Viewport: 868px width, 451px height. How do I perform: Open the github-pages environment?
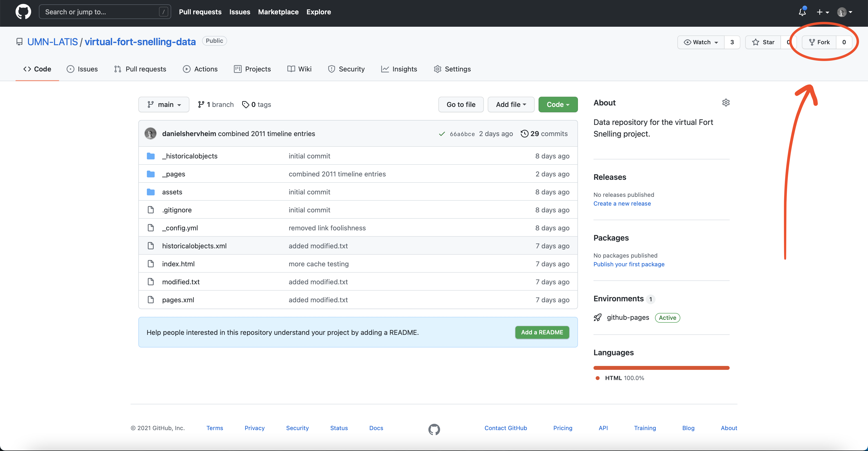coord(628,317)
